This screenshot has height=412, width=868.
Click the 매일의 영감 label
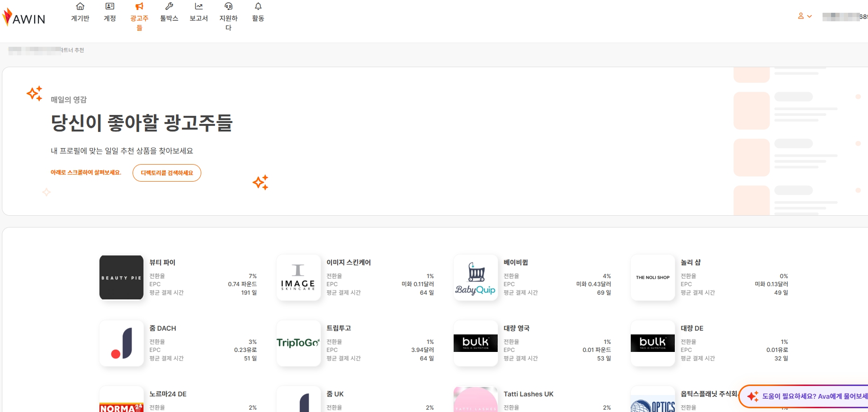[69, 100]
